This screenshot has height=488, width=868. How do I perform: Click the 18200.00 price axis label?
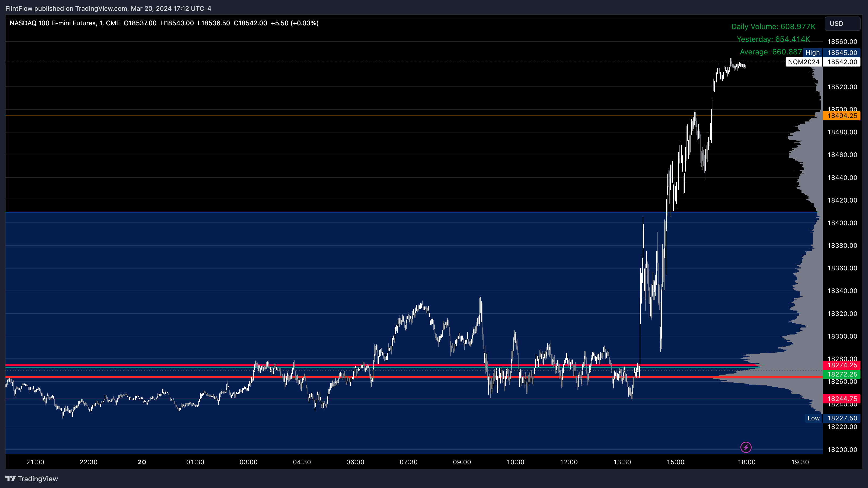coord(842,449)
